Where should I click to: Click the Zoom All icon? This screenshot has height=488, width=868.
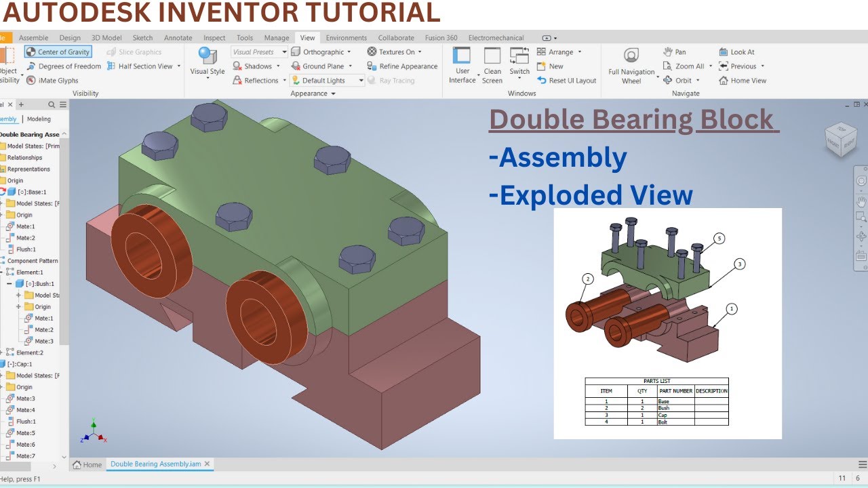coord(668,66)
